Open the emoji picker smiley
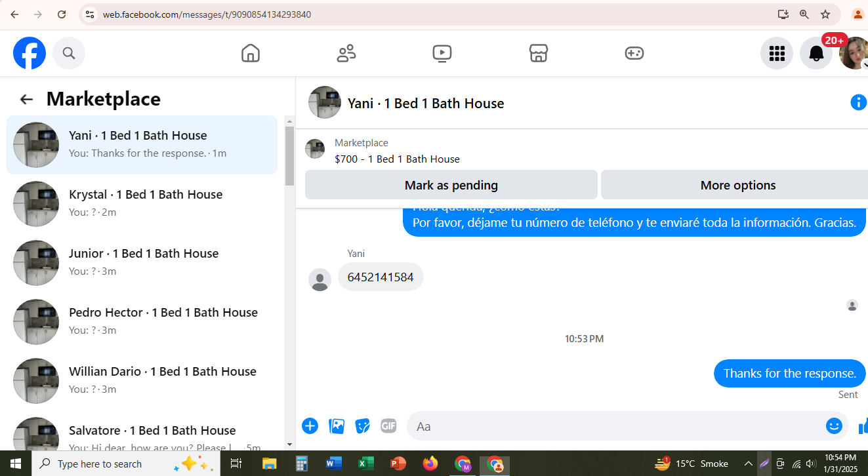868x476 pixels. (834, 426)
